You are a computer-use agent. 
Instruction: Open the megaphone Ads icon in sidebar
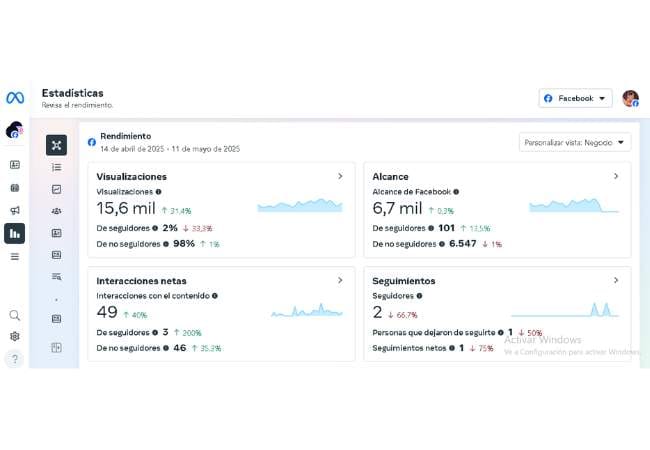pos(15,210)
